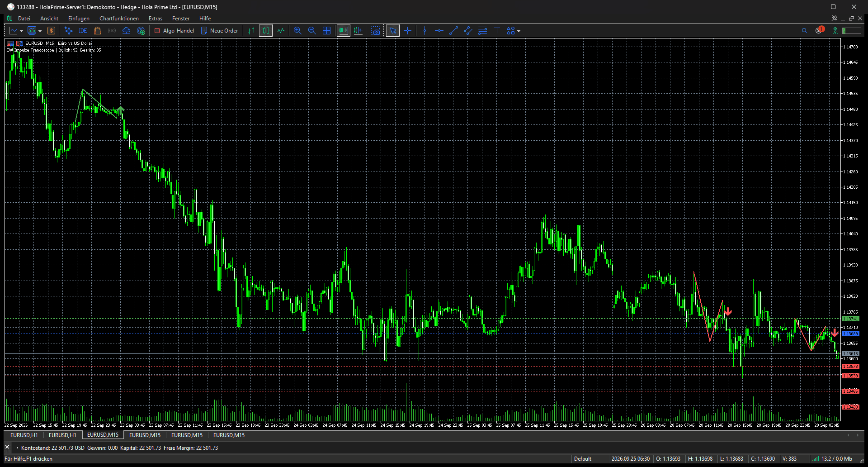Screen dimensions: 868x467
Task: Toggle chart shift from the right edge
Action: pyautogui.click(x=359, y=31)
